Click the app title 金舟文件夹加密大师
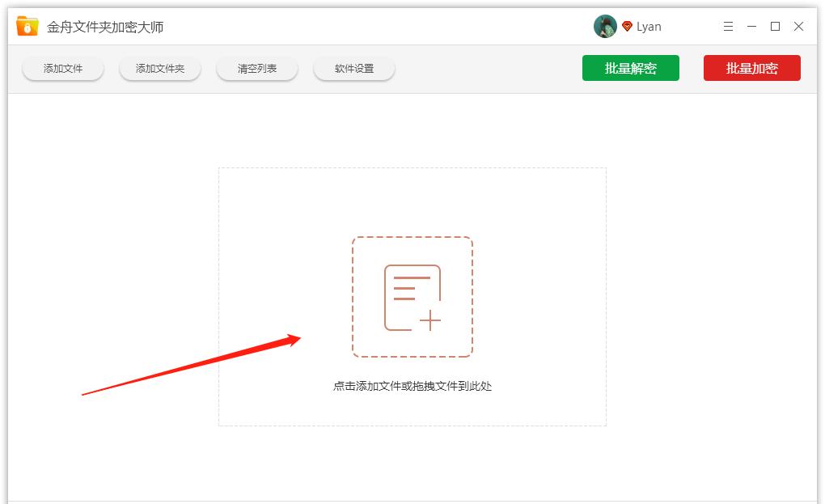This screenshot has height=504, width=825. coord(104,25)
